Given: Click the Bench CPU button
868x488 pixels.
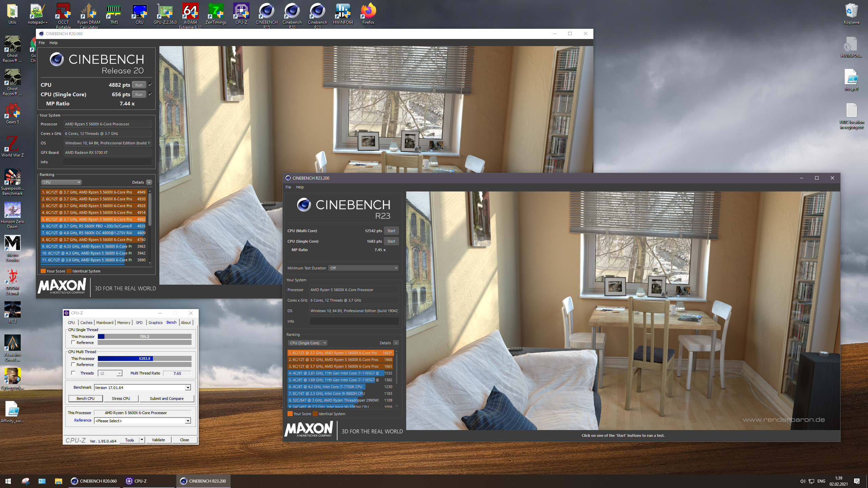Looking at the screenshot, I should 85,399.
